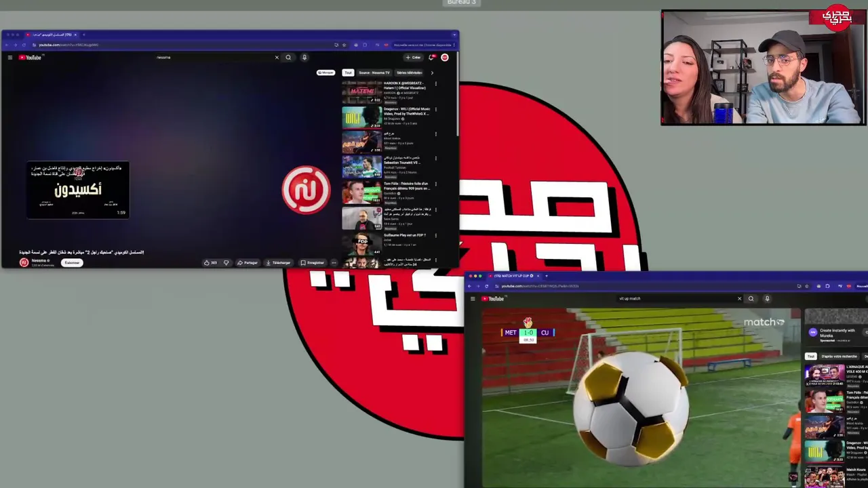The image size is (868, 488).
Task: Click the Créer button
Action: click(x=413, y=58)
